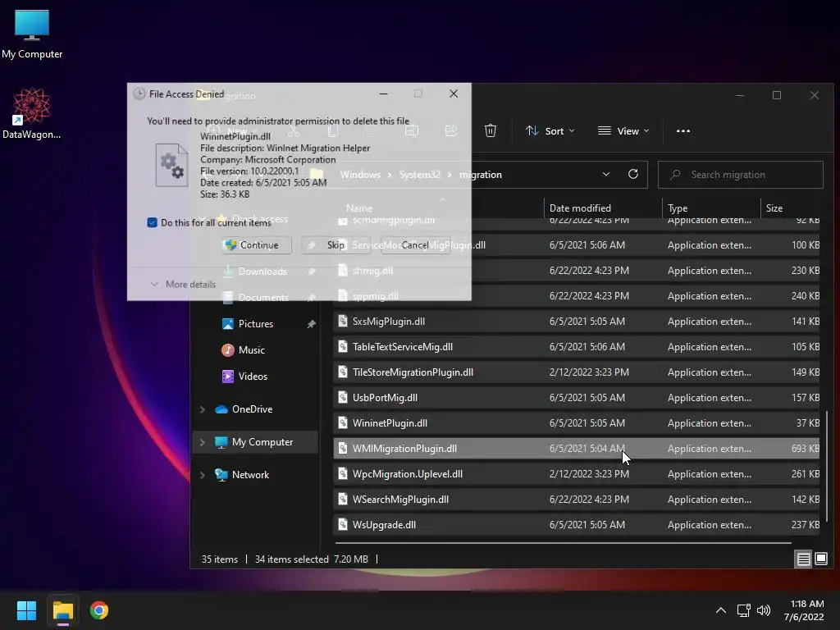Open volume control tray icon
Screen dimensions: 840x630
coord(764,610)
